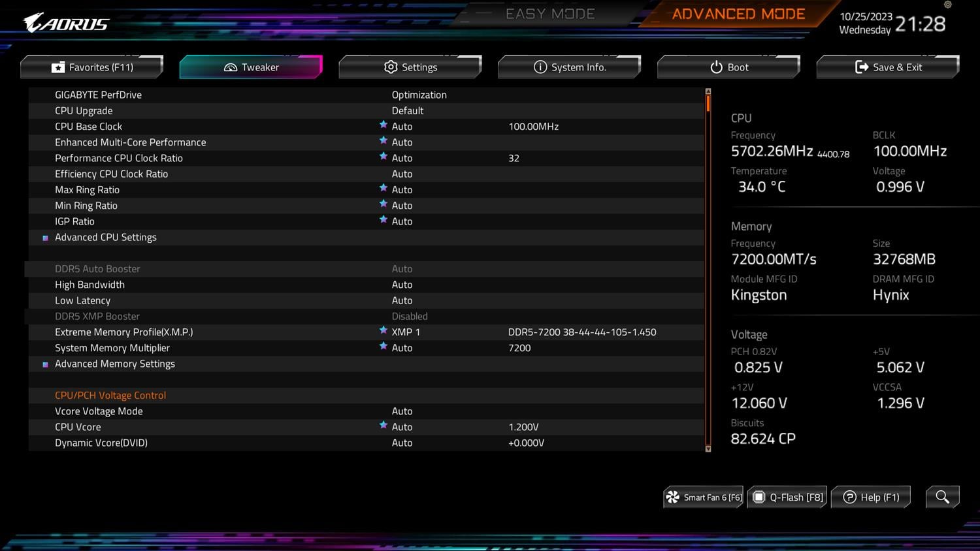Launch the Q-Flash utility

pos(787,497)
